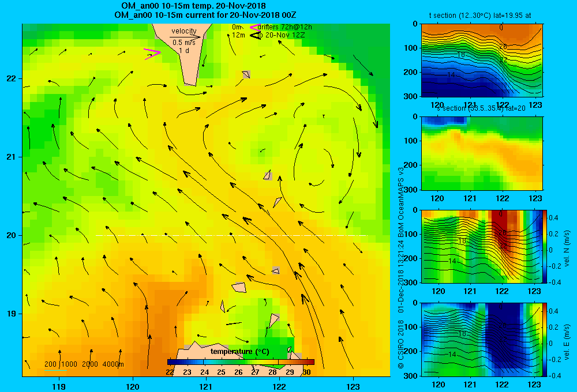Image resolution: width=577 pixels, height=392 pixels.
Task: Click the '12m' drifter depth label
Action: click(238, 35)
